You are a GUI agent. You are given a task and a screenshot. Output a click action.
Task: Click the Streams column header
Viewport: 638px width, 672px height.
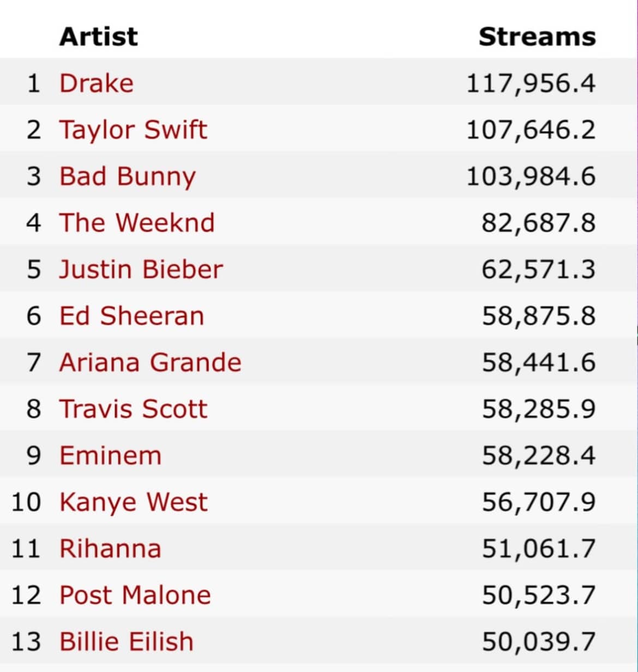537,37
